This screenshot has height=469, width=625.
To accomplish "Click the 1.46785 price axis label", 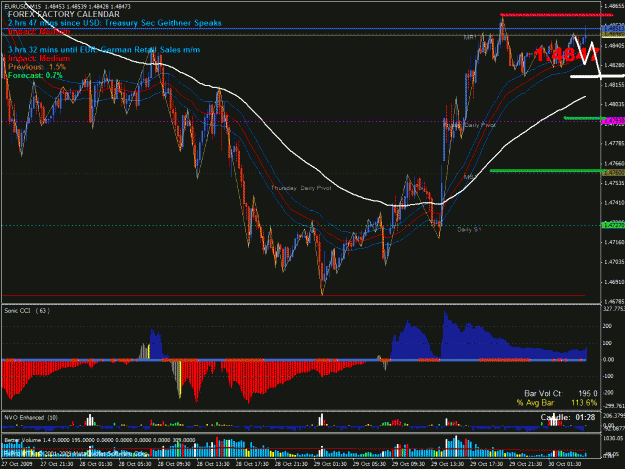I will pyautogui.click(x=614, y=302).
